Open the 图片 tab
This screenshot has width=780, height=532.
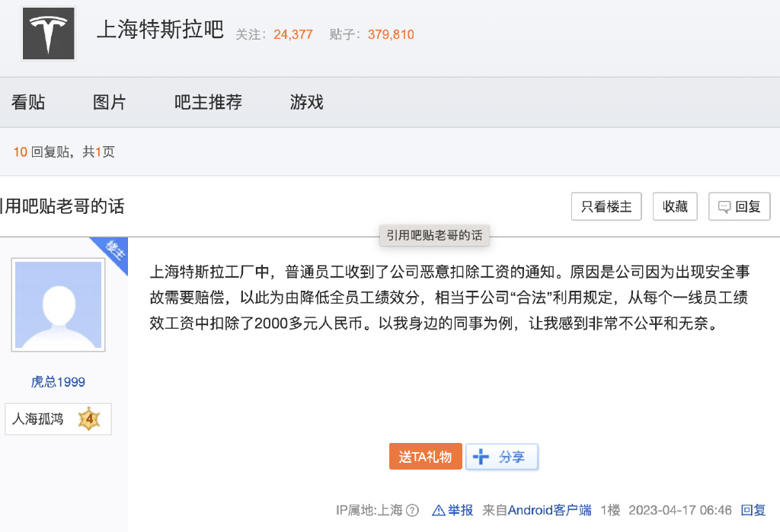click(109, 102)
